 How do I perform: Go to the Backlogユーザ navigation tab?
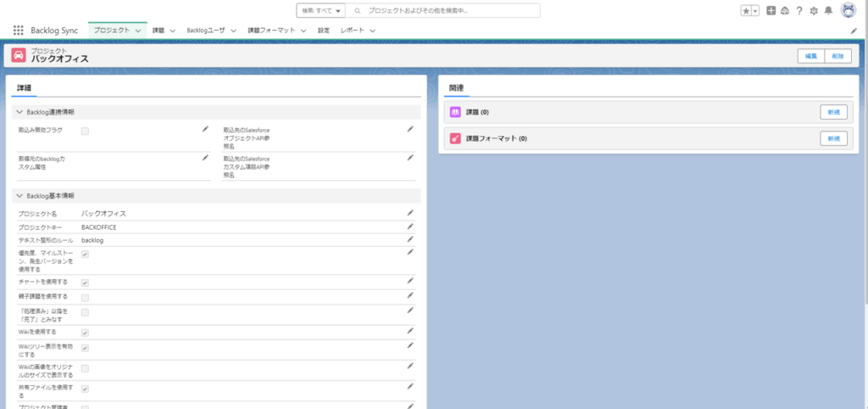[x=206, y=31]
